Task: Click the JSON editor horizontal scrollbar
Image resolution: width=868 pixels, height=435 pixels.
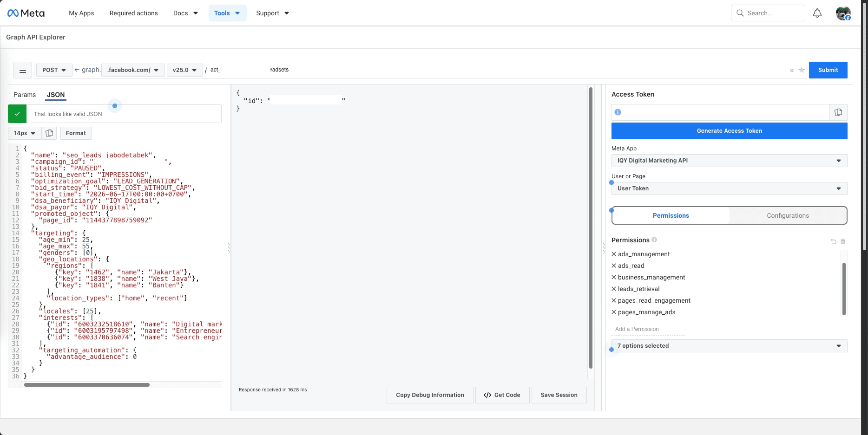Action: tap(87, 385)
